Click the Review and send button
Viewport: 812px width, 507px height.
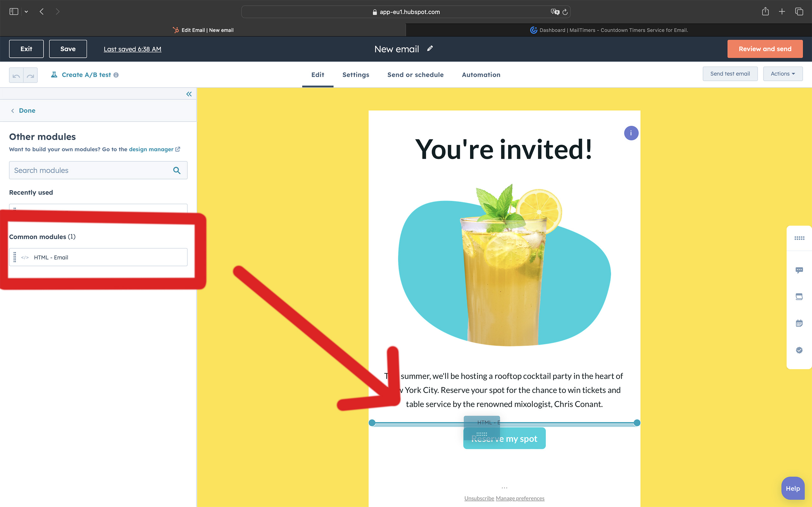[x=765, y=49]
